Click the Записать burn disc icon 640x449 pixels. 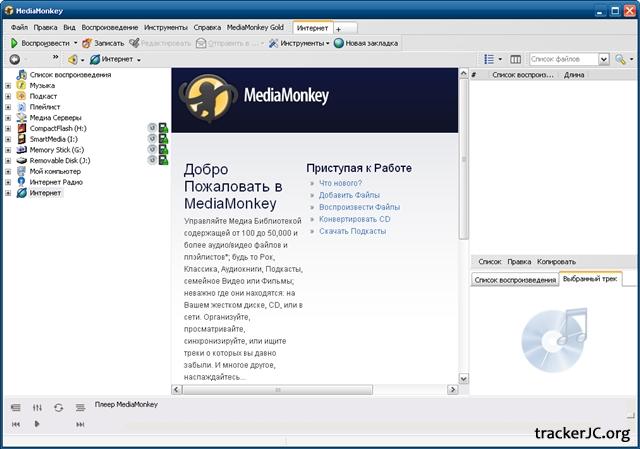pos(87,43)
